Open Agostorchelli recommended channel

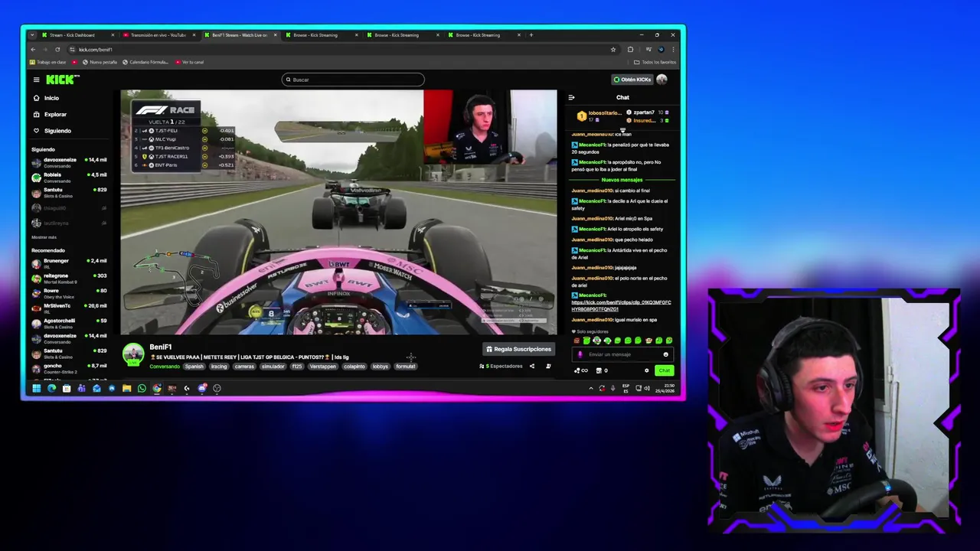click(70, 323)
